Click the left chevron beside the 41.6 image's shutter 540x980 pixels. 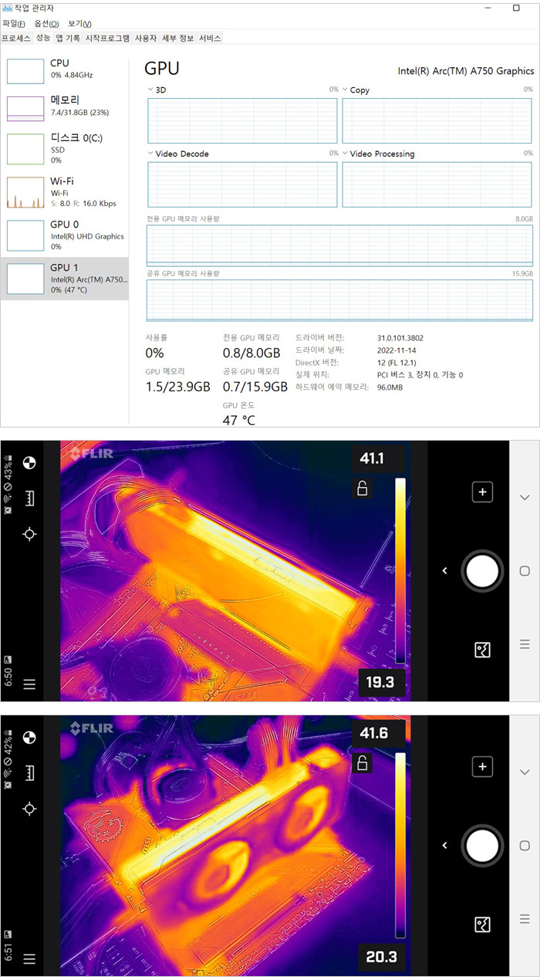[x=444, y=846]
